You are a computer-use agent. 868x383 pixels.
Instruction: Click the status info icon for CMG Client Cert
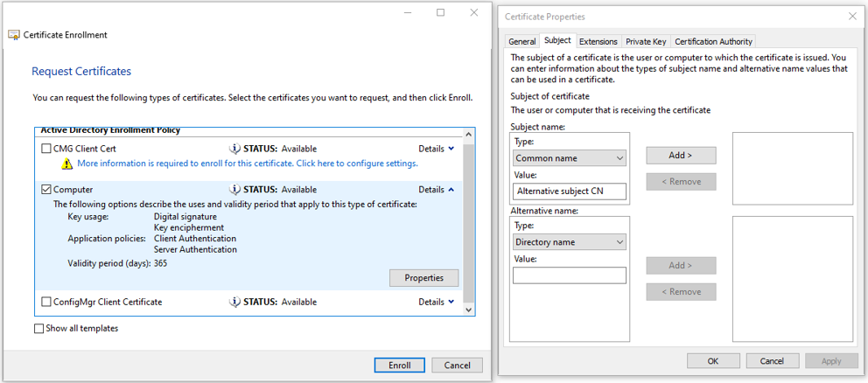coord(234,150)
